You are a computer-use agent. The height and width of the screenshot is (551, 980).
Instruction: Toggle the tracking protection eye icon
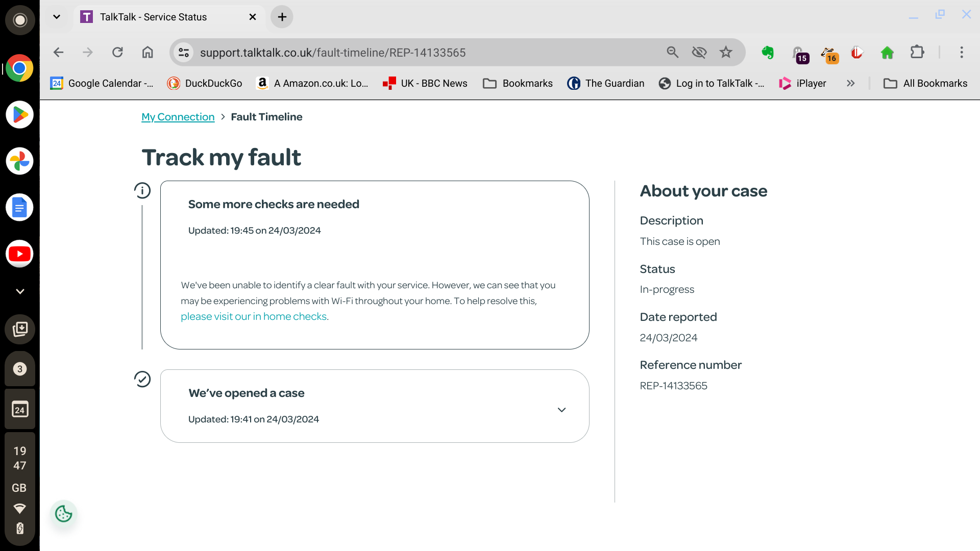tap(699, 53)
